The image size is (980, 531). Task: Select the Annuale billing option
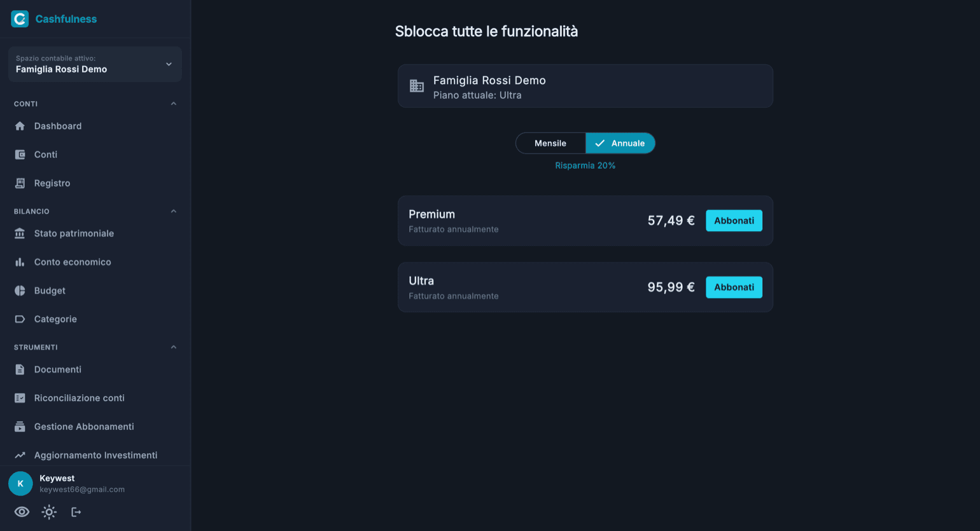coord(620,143)
